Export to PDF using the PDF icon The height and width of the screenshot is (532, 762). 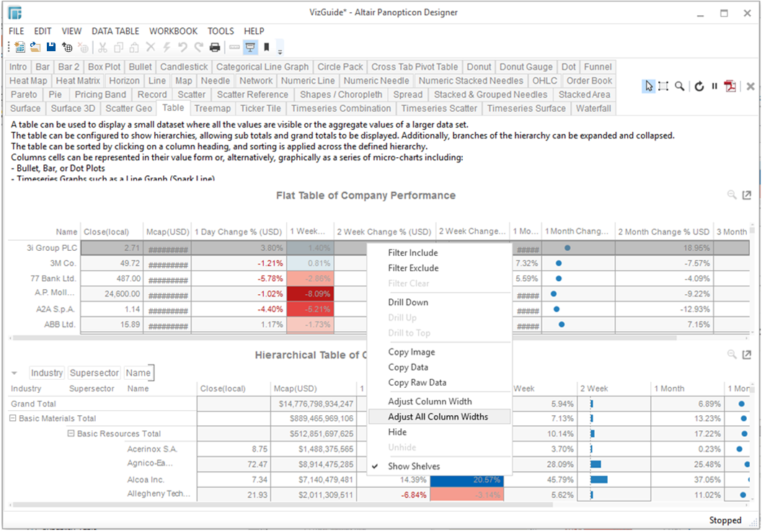731,87
